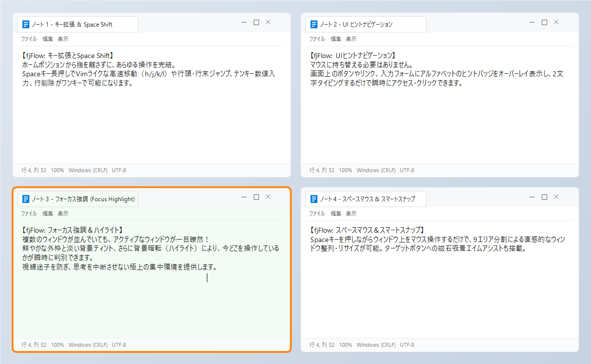Viewport: 591px width, 364px height.
Task: Open ファイル menu in Note 1 window
Action: (x=29, y=39)
